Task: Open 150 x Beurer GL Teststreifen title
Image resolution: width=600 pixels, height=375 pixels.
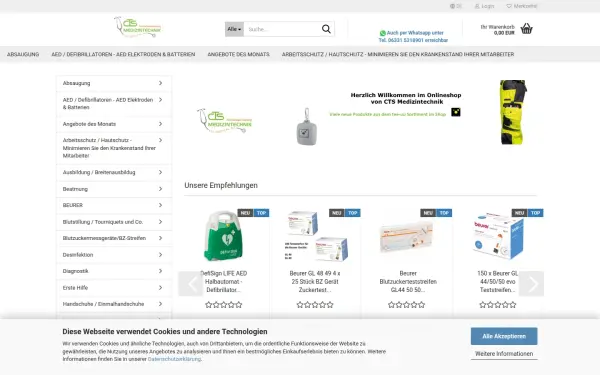Action: click(498, 282)
